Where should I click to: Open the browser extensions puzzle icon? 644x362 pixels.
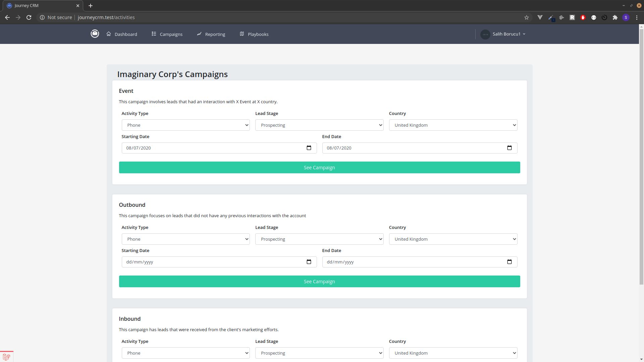tap(615, 17)
